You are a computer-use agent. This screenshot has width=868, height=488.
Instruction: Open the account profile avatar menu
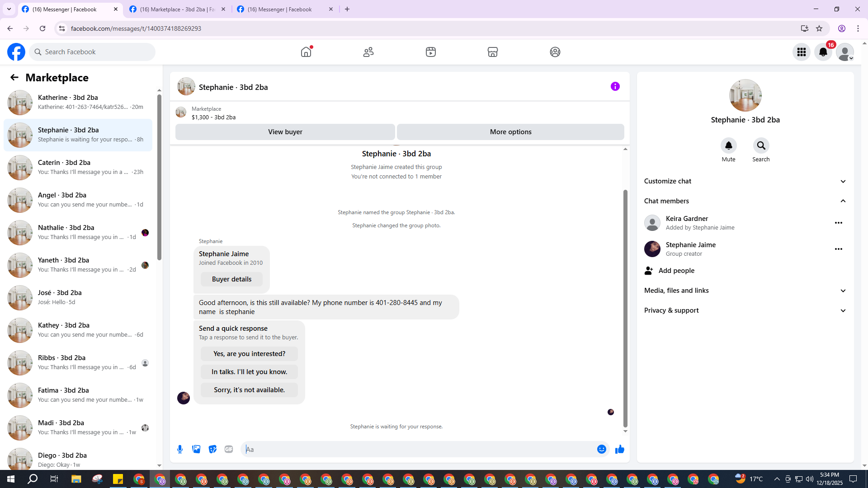click(845, 52)
